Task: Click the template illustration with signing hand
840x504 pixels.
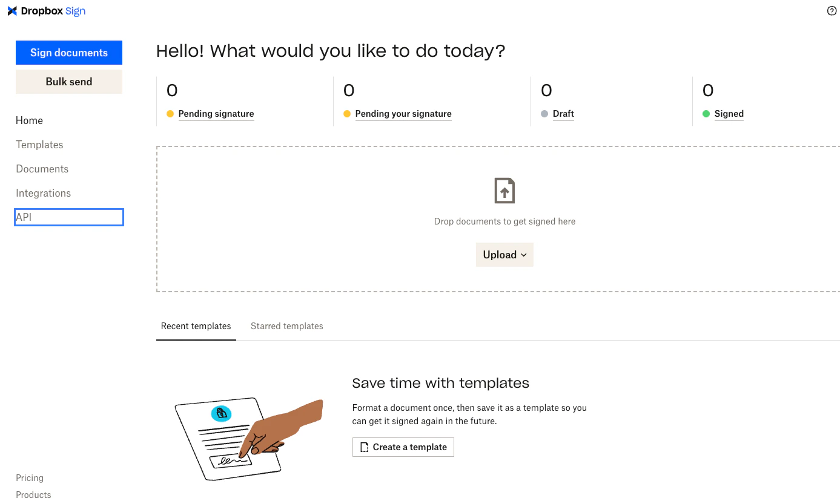Action: pos(249,440)
